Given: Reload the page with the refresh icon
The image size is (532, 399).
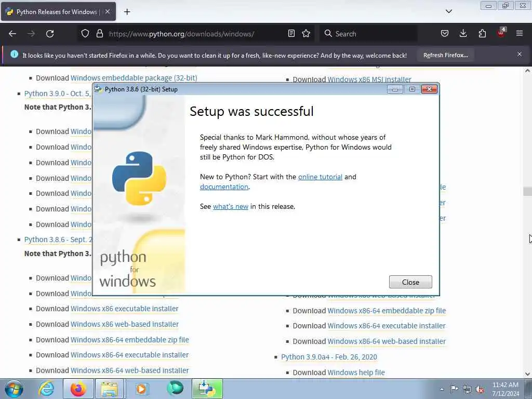Looking at the screenshot, I should point(50,34).
